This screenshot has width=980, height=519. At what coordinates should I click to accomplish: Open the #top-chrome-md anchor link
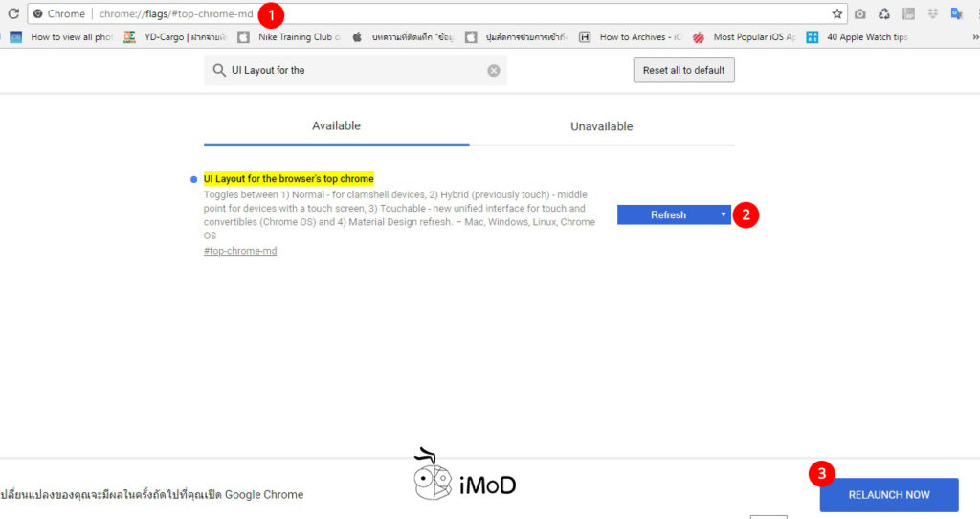point(240,251)
